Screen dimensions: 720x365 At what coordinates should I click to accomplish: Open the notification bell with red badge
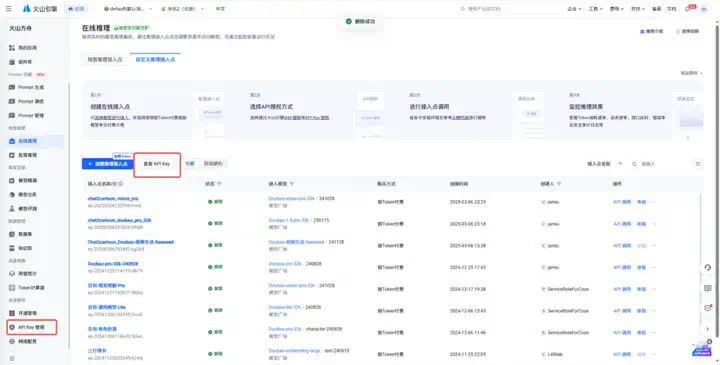pos(688,9)
